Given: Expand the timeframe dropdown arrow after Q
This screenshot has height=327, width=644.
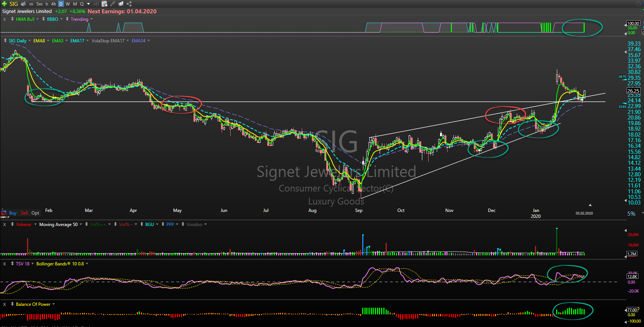Looking at the screenshot, I should click(x=88, y=4).
